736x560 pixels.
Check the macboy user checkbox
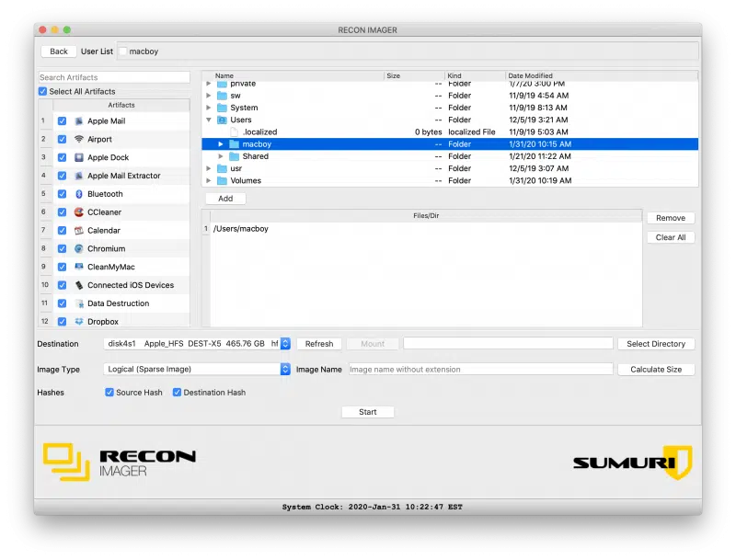tap(123, 51)
